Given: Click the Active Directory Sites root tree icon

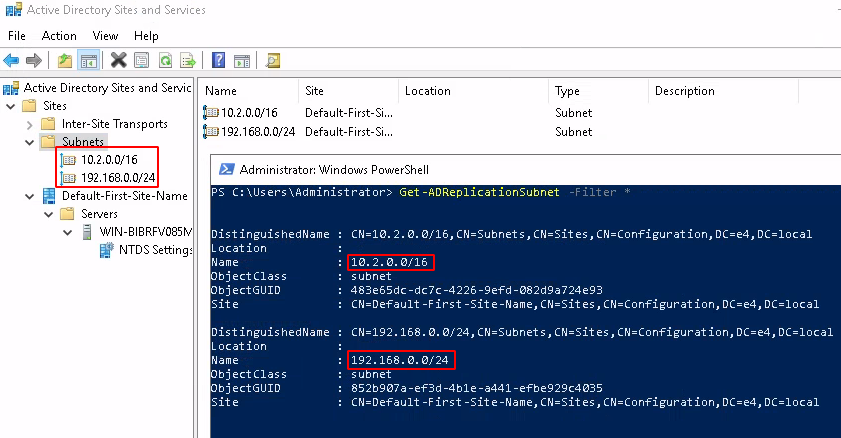Looking at the screenshot, I should pyautogui.click(x=11, y=88).
